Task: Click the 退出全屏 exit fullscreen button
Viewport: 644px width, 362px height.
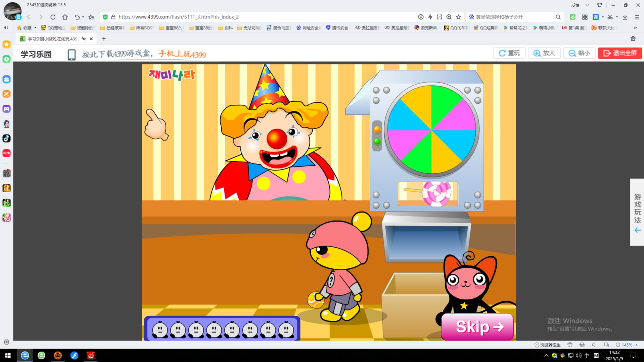Action: tap(620, 53)
